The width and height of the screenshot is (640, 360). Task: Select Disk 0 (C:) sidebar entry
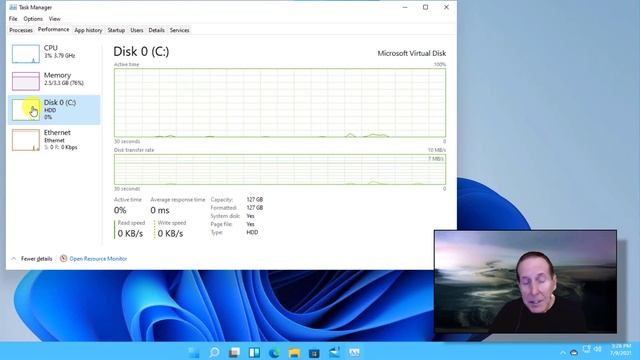(54, 110)
